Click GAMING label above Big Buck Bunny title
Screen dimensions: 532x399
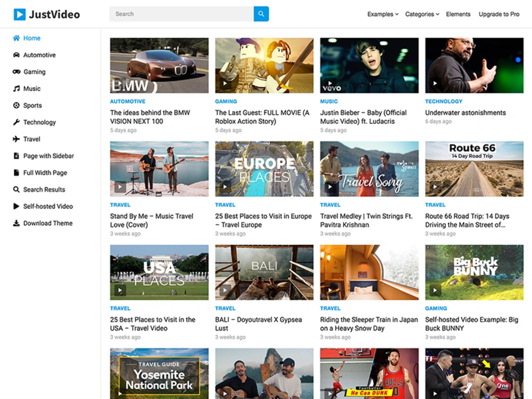pos(436,308)
